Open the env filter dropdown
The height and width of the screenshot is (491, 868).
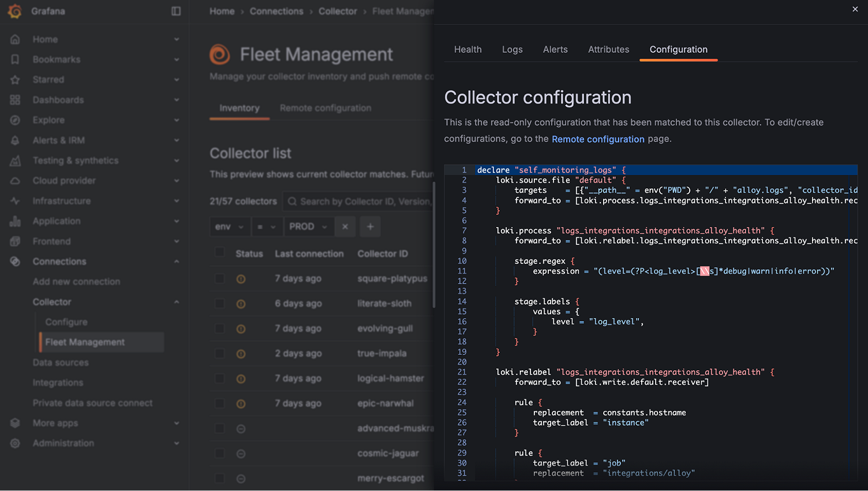click(230, 226)
